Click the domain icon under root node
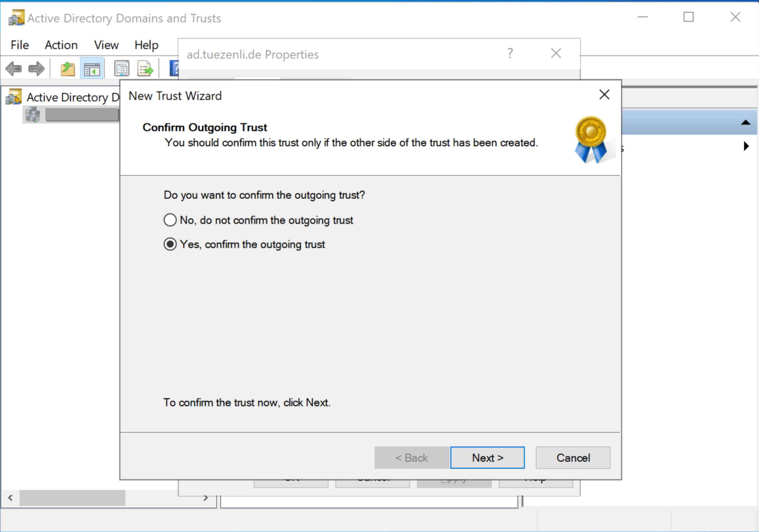The height and width of the screenshot is (532, 759). click(32, 115)
